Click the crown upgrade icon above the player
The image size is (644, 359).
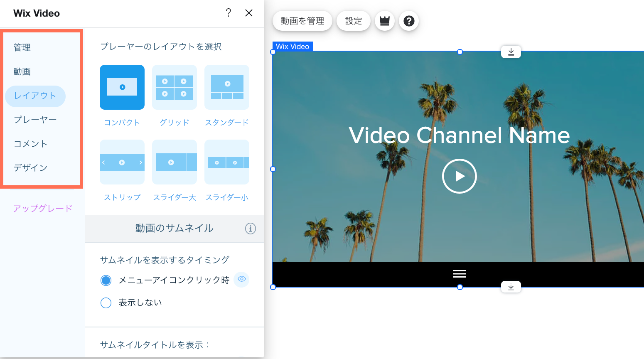(x=384, y=20)
